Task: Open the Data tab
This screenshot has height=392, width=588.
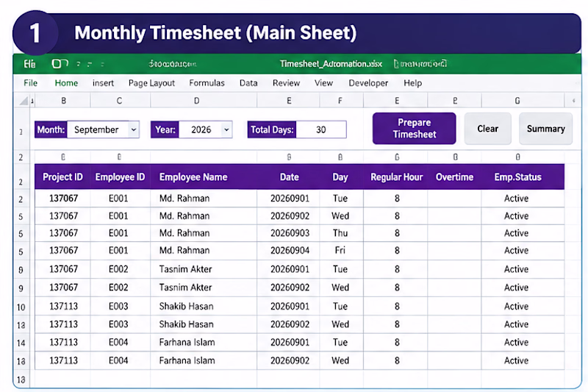Action: click(248, 83)
